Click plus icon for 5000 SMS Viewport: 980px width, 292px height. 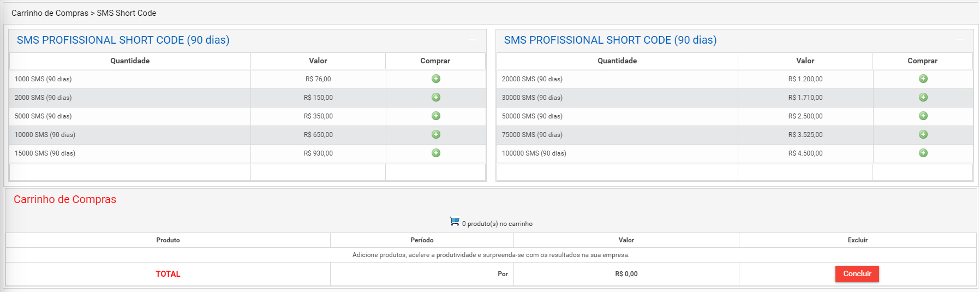coord(436,116)
